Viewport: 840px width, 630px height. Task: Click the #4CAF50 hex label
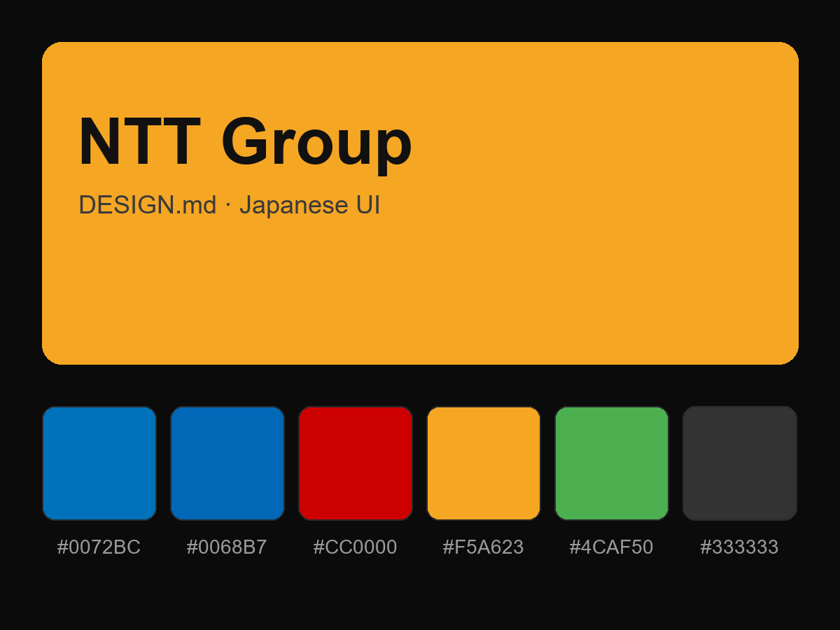click(611, 547)
